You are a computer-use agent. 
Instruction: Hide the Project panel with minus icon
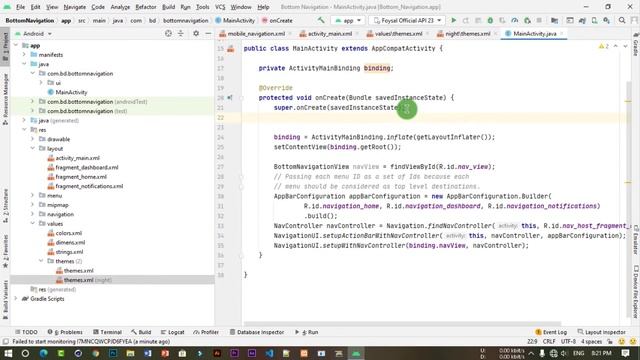[208, 33]
